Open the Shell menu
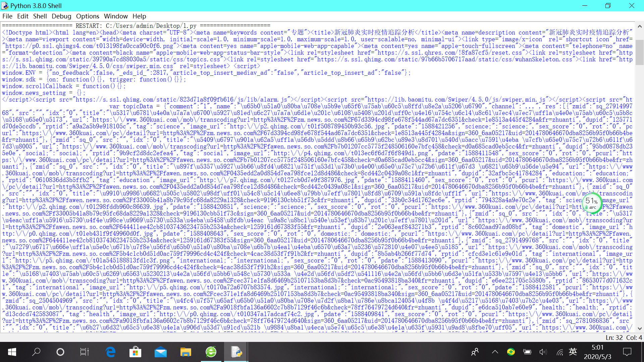Screen dimensions: 644x362 (x=40, y=16)
